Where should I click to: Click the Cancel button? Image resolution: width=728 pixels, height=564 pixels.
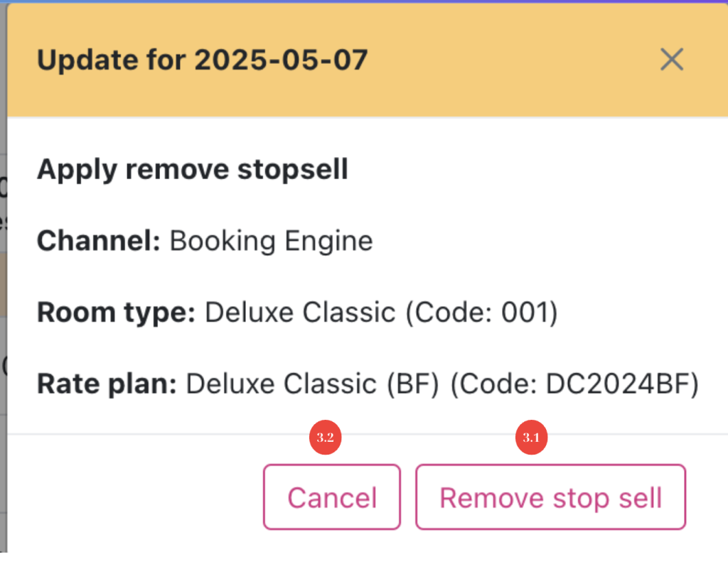332,497
